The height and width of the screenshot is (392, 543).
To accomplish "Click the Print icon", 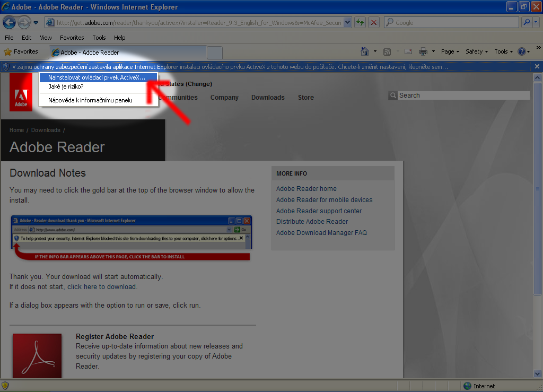I will pos(423,51).
